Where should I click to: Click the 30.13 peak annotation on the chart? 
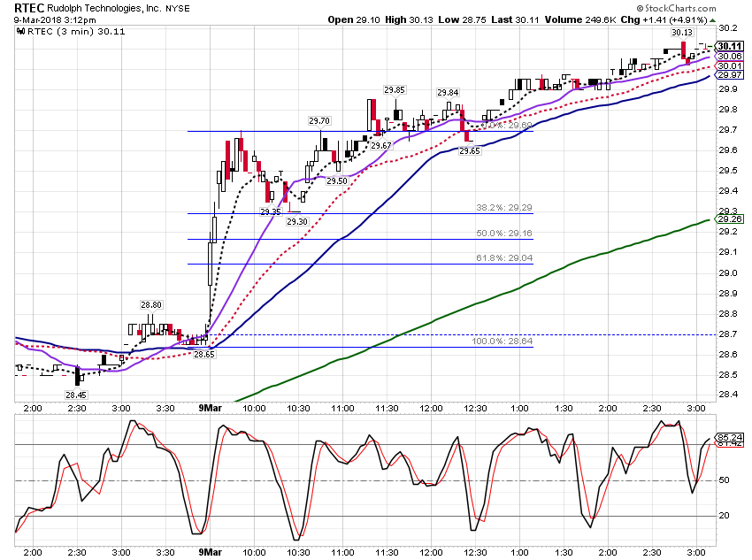point(682,32)
